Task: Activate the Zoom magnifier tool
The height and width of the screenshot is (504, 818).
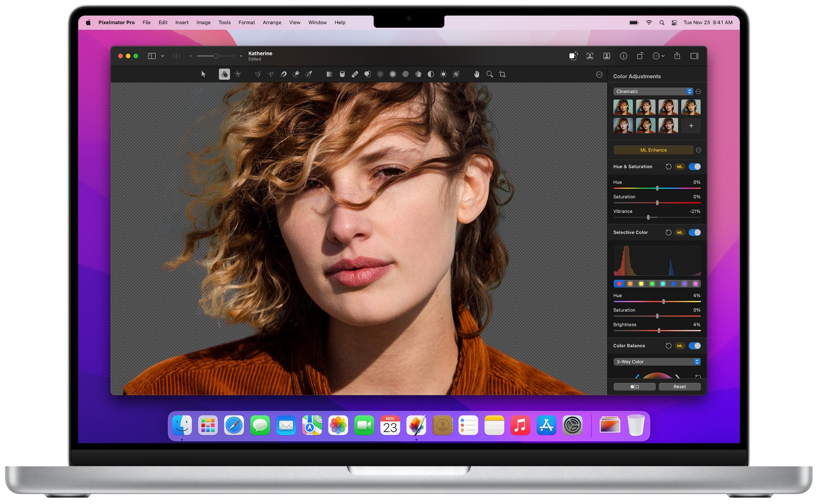Action: (489, 74)
